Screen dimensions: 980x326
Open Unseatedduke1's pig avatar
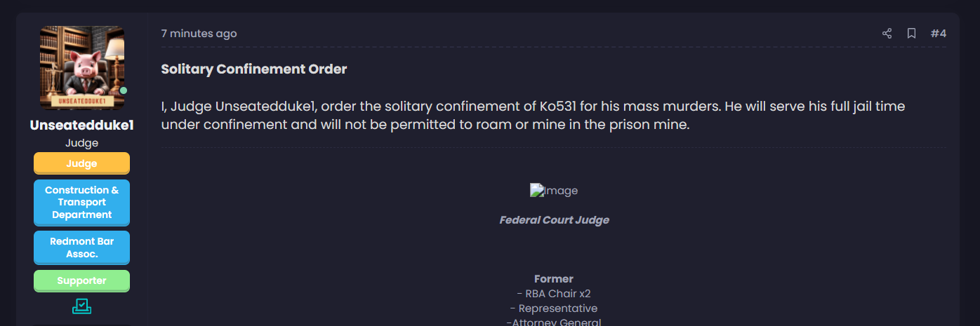(x=82, y=68)
